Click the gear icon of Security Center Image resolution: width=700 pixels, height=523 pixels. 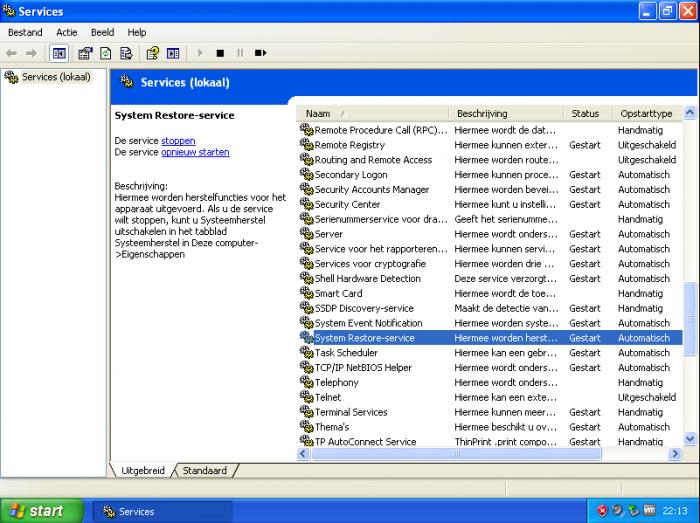coord(306,204)
